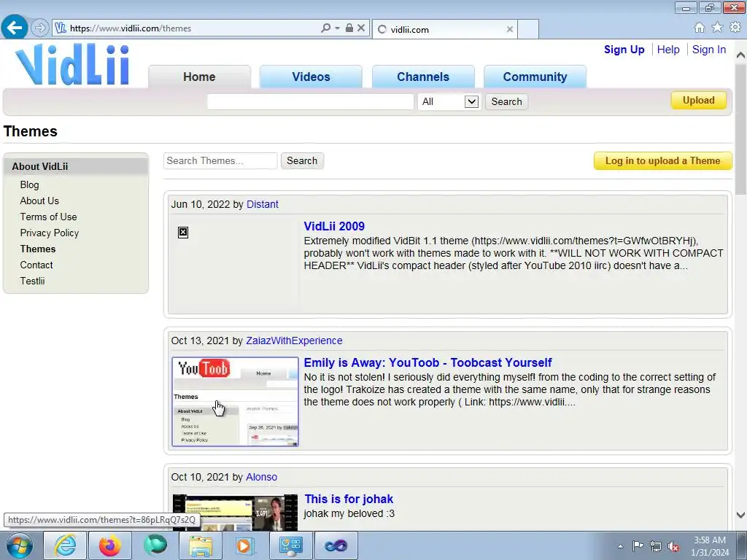The height and width of the screenshot is (560, 747).
Task: Open the Videos navigation tab
Action: [x=311, y=77]
